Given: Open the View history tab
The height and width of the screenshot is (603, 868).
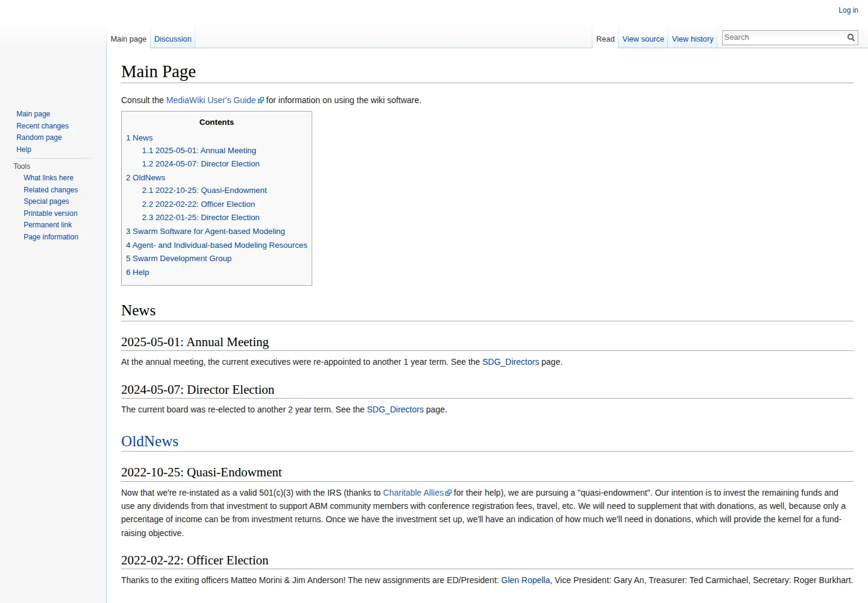Looking at the screenshot, I should 693,39.
